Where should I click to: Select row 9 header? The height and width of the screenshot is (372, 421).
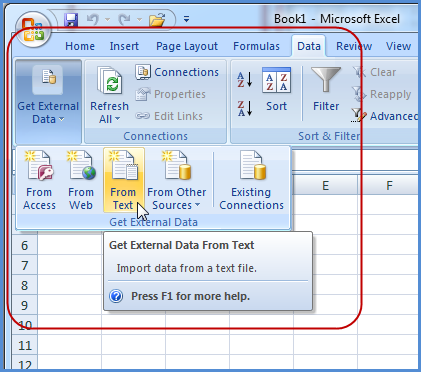[25, 305]
